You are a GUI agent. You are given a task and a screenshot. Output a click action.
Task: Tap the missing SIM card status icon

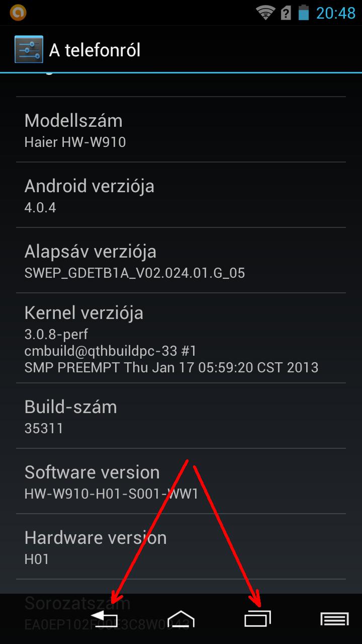click(286, 13)
